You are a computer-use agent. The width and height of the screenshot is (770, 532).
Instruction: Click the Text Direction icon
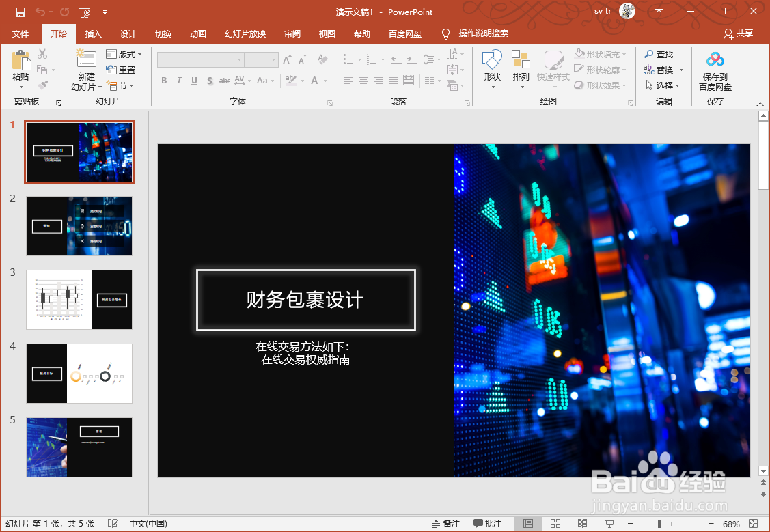452,54
